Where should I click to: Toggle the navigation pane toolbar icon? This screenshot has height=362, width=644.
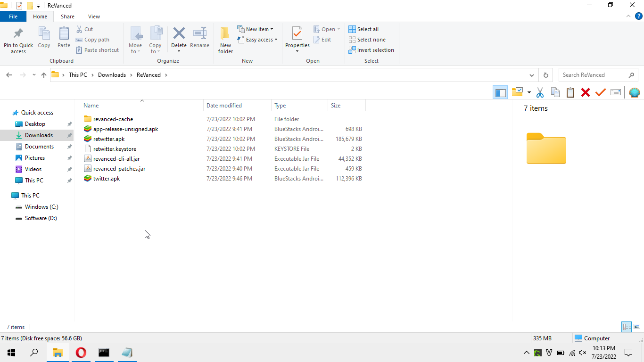click(500, 92)
